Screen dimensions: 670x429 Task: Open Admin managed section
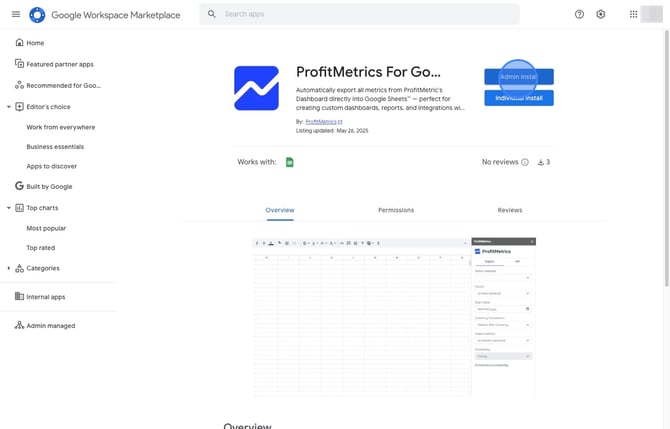[50, 326]
